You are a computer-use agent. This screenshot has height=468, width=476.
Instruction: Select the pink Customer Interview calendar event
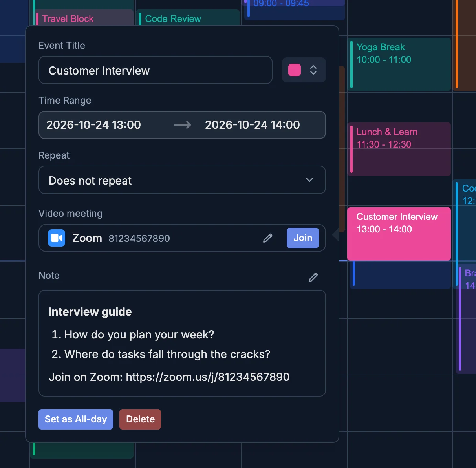pyautogui.click(x=399, y=234)
